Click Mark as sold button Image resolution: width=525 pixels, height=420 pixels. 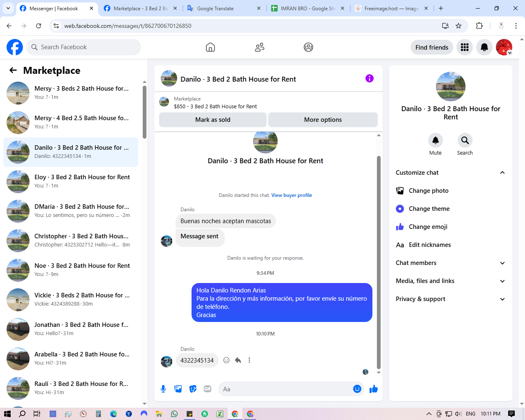pos(212,120)
